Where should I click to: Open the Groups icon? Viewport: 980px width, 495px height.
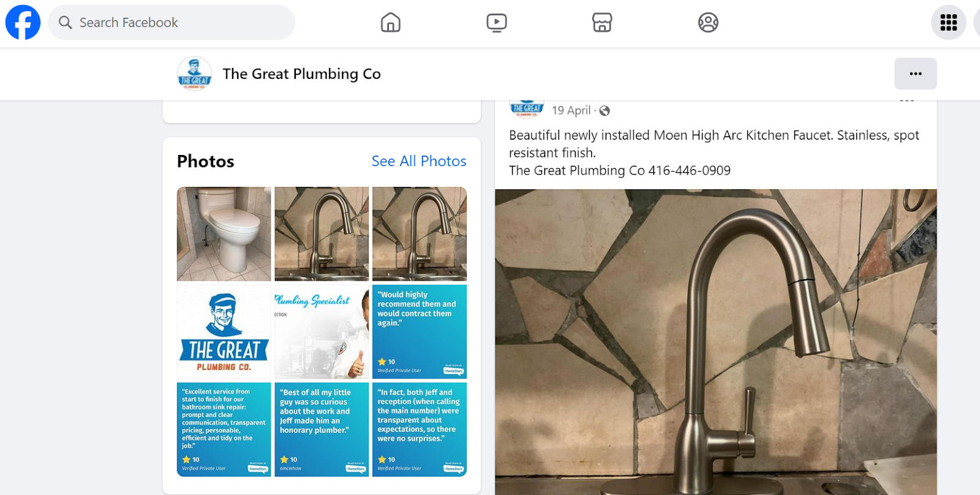[x=708, y=23]
